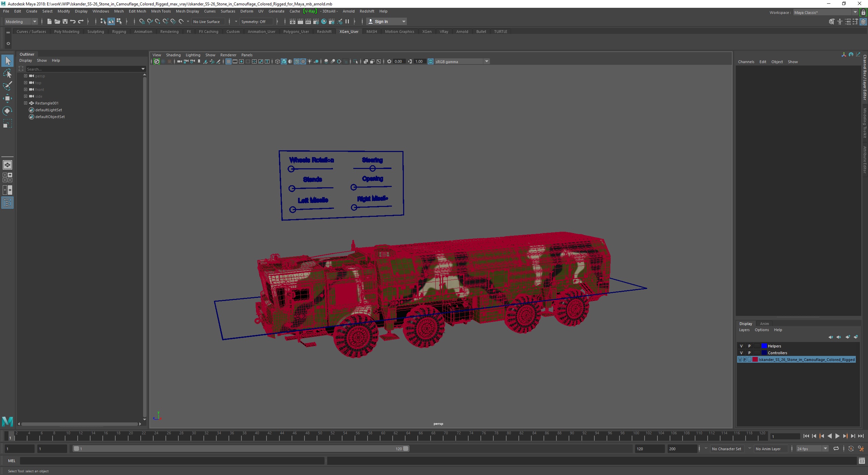This screenshot has height=475, width=868.
Task: Click Create new layer and assign selected icon
Action: tap(856, 337)
